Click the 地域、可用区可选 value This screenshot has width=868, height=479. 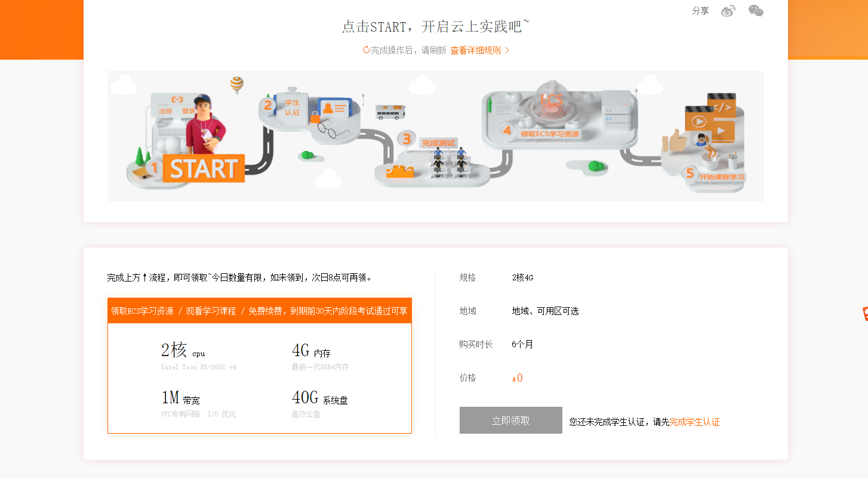545,311
